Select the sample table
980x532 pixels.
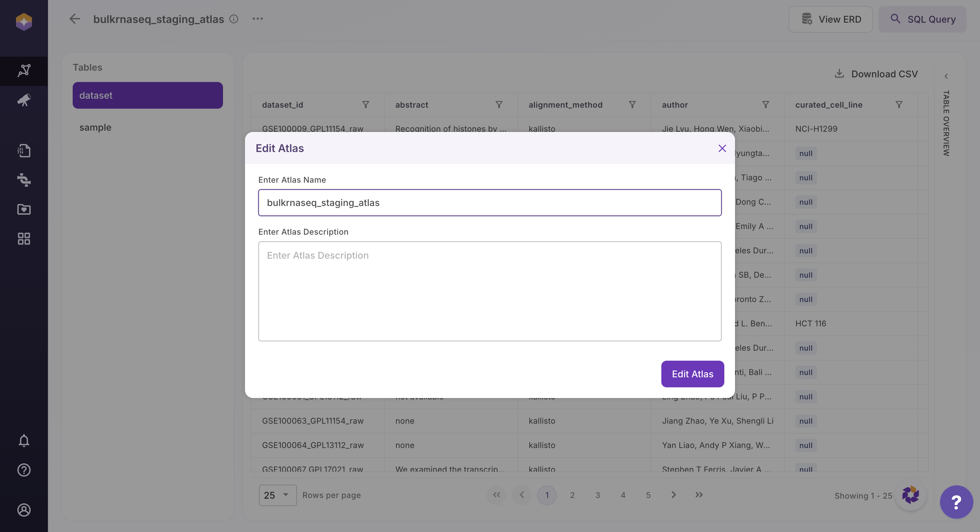coord(95,127)
